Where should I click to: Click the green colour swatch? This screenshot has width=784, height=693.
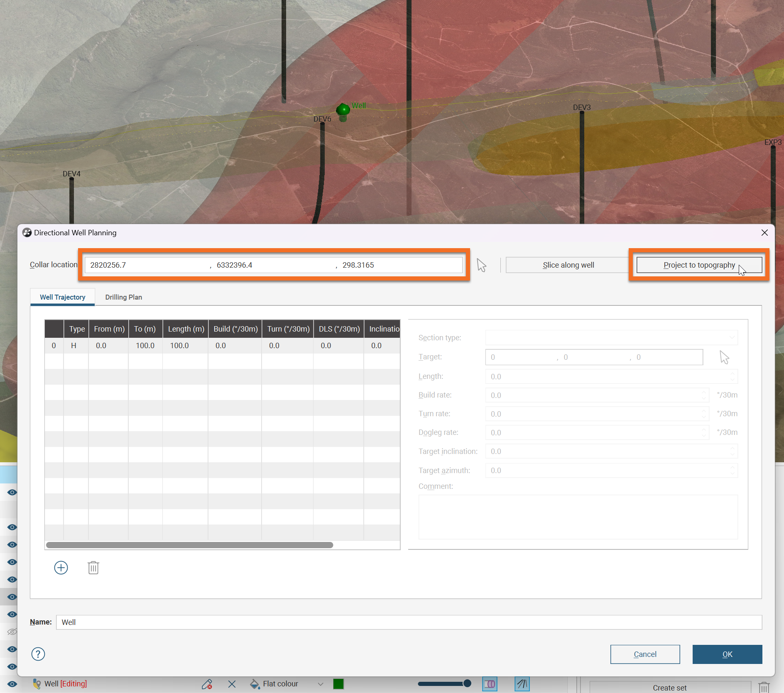(x=338, y=684)
